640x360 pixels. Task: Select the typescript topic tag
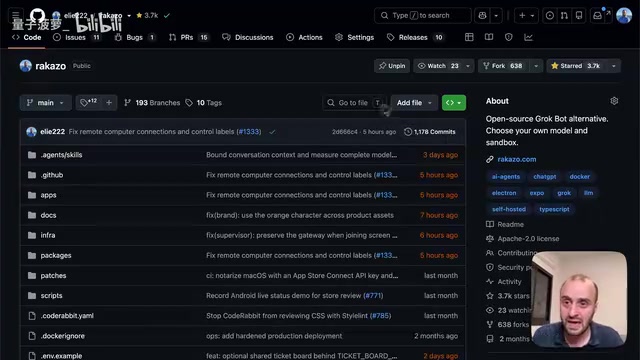554,209
